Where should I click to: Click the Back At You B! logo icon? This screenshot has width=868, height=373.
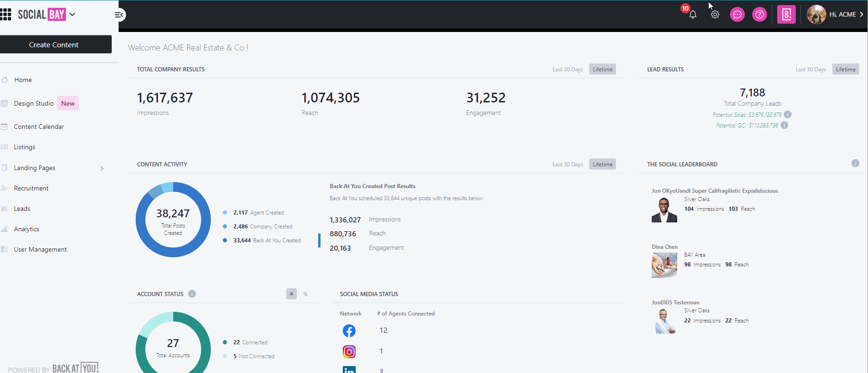pyautogui.click(x=786, y=14)
